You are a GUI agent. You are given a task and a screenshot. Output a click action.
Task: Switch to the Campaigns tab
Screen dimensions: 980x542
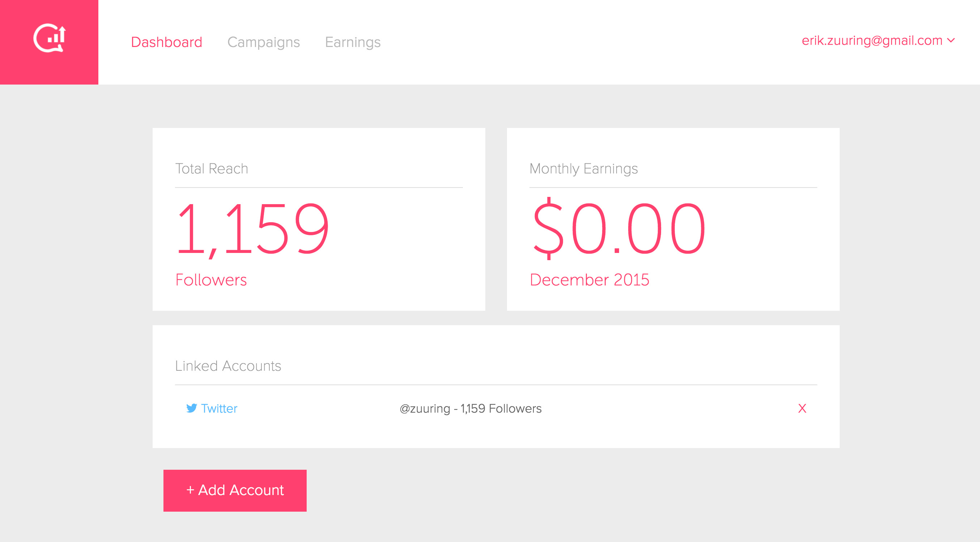[x=264, y=42]
